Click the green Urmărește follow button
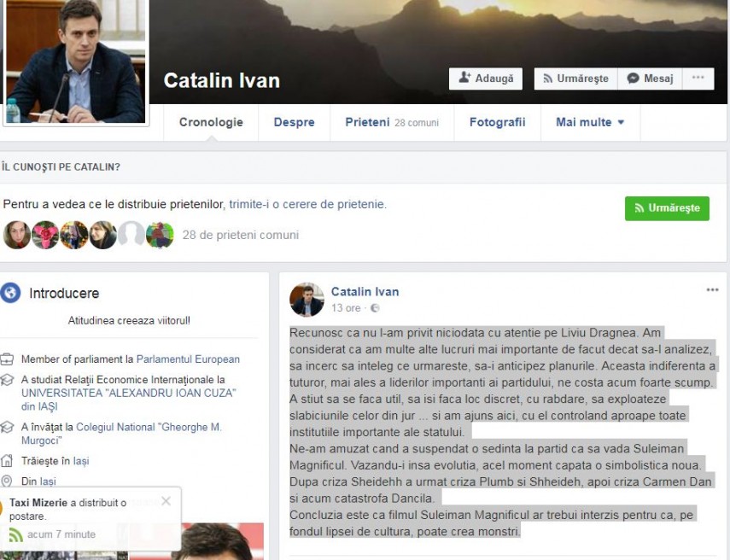Image resolution: width=730 pixels, height=560 pixels. coord(667,208)
